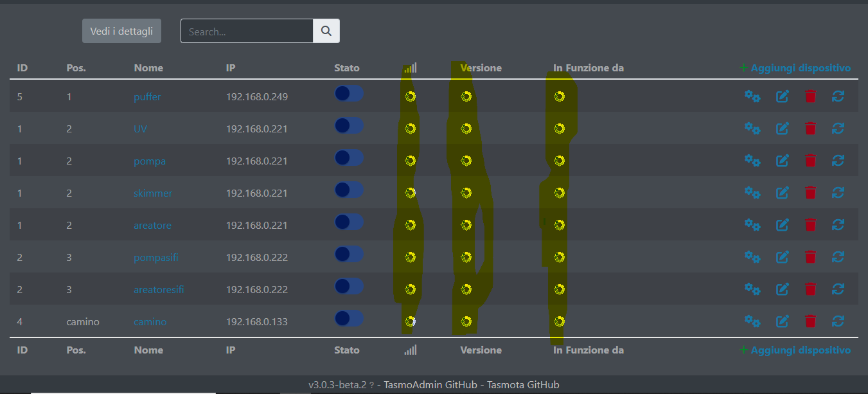
Task: Open configuration gears for camino device
Action: tap(752, 321)
